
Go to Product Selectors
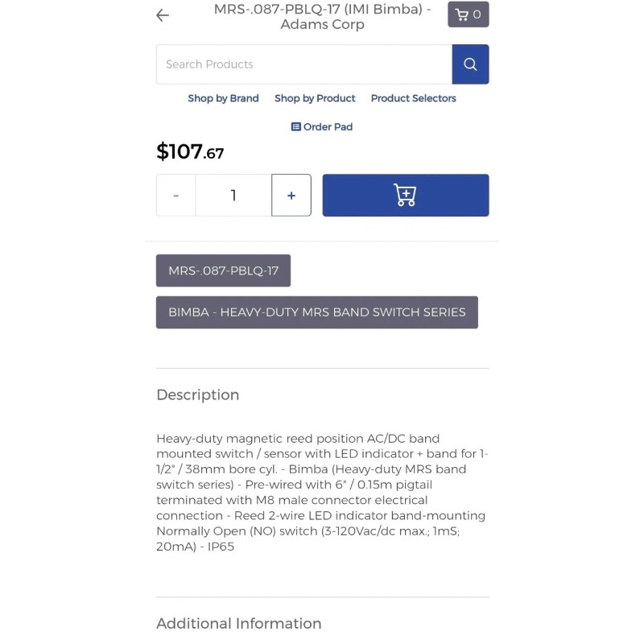[x=413, y=98]
